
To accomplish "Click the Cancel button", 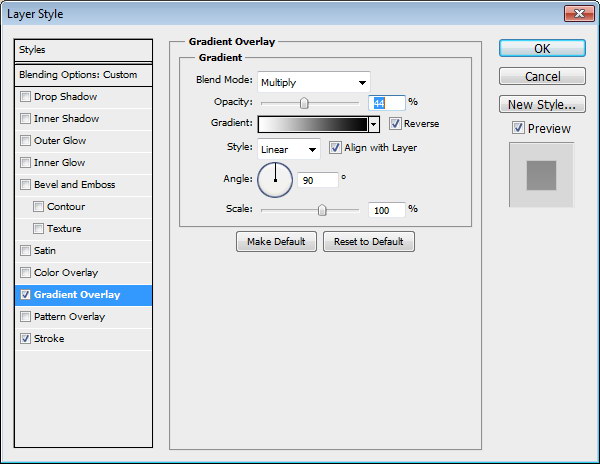I will [x=542, y=76].
